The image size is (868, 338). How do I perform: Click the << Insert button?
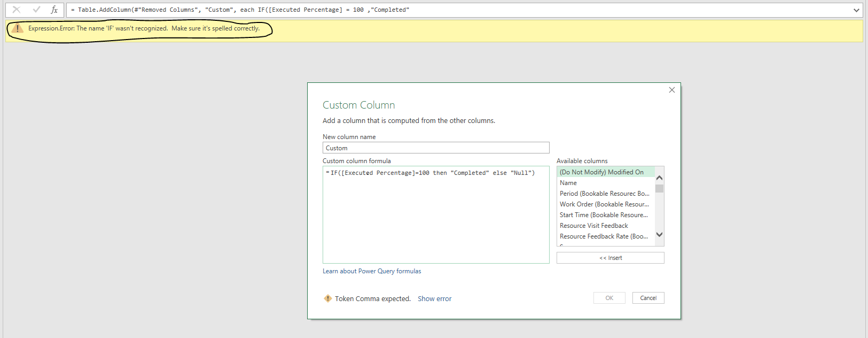[x=611, y=258]
